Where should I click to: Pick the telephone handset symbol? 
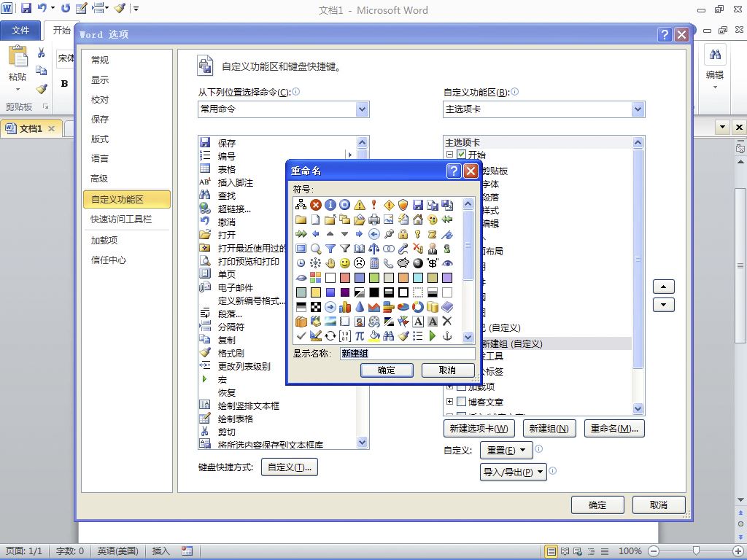coord(389,263)
